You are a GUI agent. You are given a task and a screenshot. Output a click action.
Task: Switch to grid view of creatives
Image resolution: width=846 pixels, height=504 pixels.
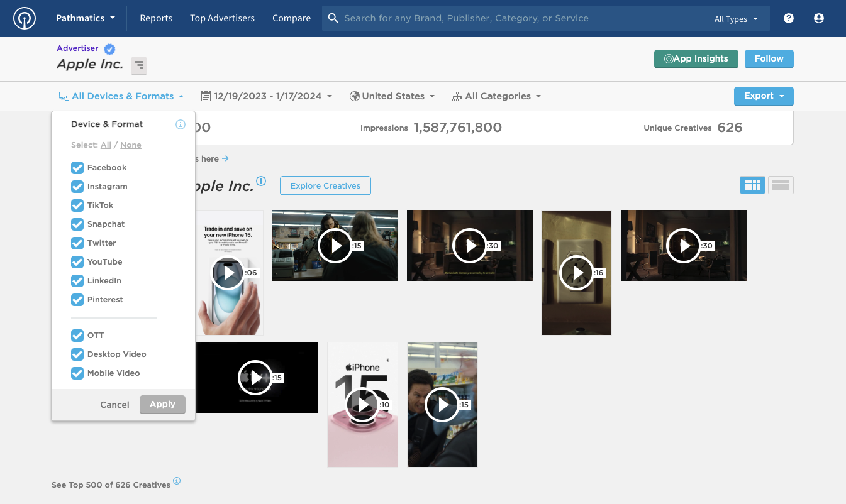click(753, 185)
